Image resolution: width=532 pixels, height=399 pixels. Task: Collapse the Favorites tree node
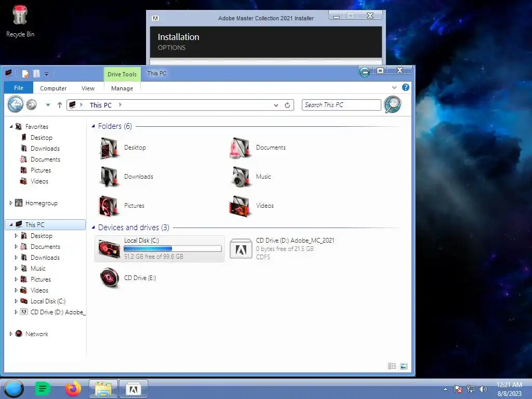pyautogui.click(x=11, y=127)
